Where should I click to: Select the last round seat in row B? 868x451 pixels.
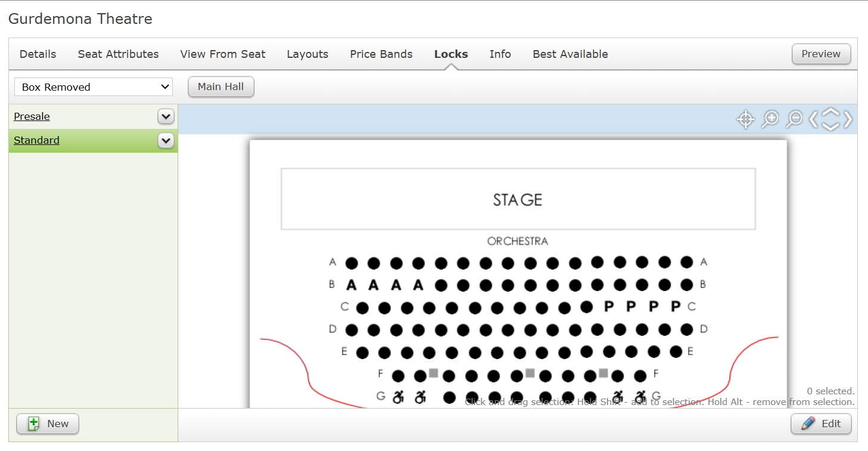(x=687, y=285)
